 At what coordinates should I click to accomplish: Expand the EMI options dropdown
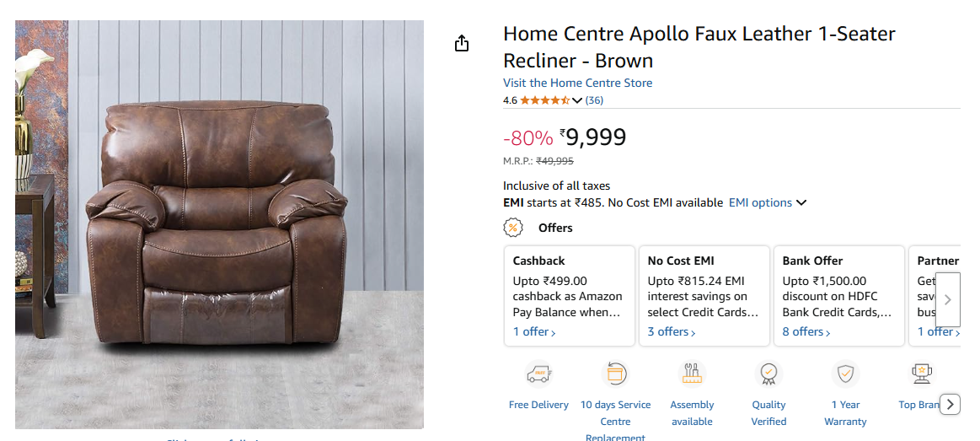(x=768, y=202)
